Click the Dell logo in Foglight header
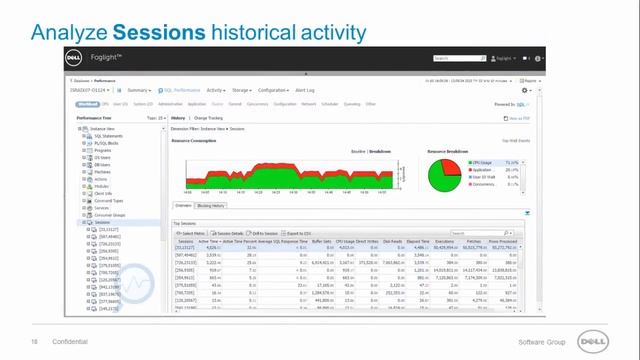 tap(73, 58)
